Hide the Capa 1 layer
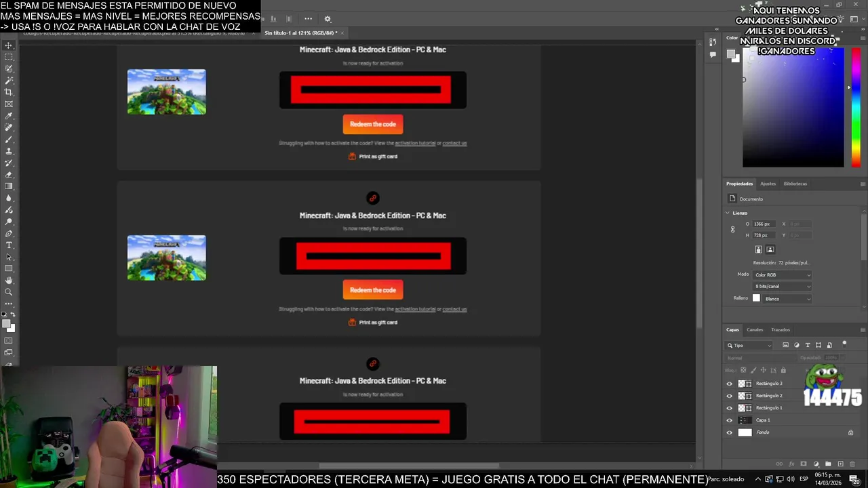This screenshot has width=868, height=488. tap(730, 420)
